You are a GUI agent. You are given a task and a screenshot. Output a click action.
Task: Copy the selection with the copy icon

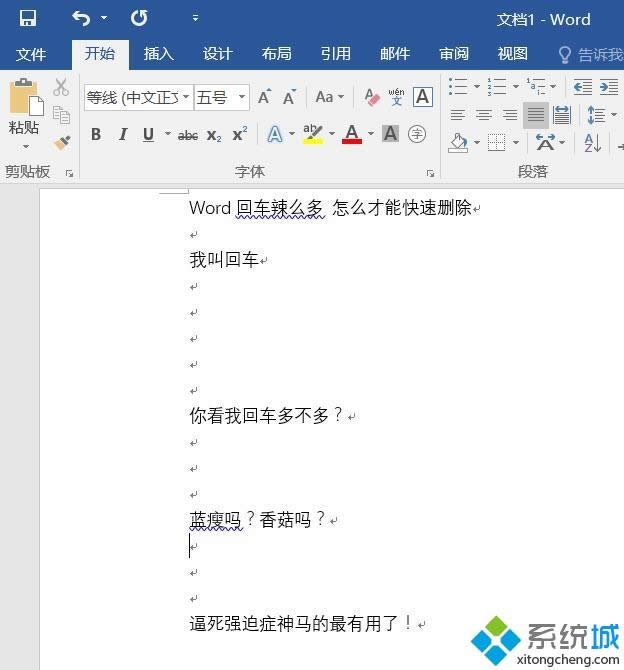[62, 115]
